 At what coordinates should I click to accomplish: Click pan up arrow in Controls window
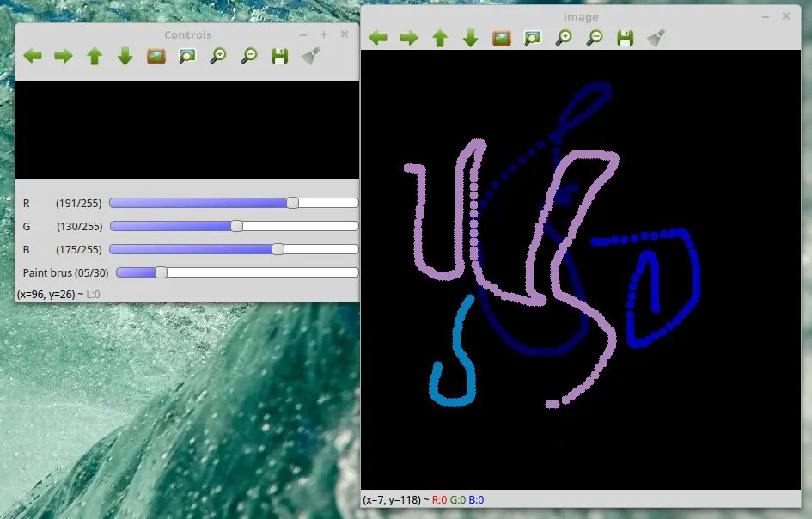pyautogui.click(x=95, y=55)
